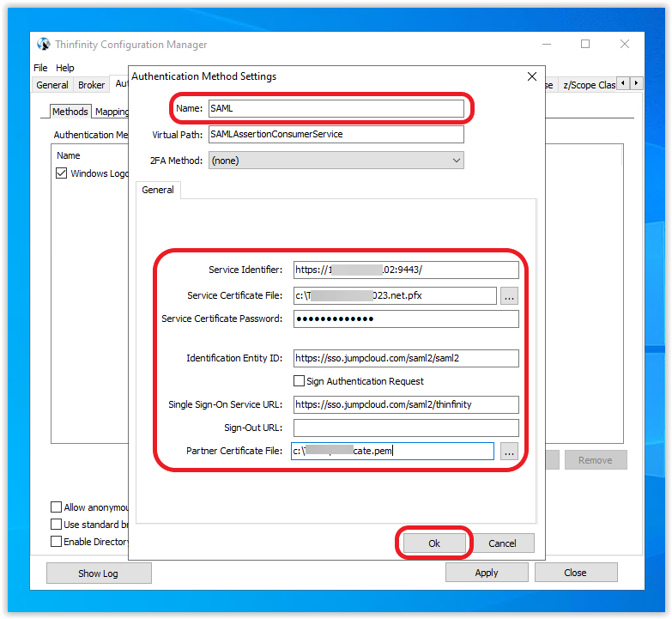The image size is (672, 619).
Task: Click the Apply button
Action: coord(487,573)
